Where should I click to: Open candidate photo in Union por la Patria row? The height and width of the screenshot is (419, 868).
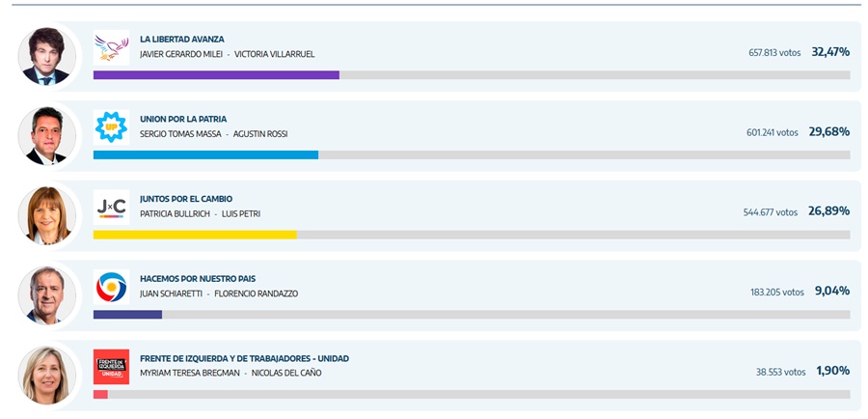pos(46,135)
